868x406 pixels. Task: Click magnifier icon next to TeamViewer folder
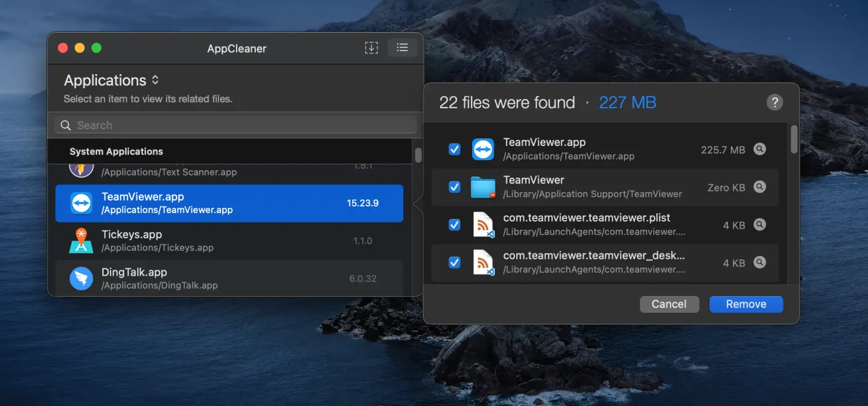760,187
